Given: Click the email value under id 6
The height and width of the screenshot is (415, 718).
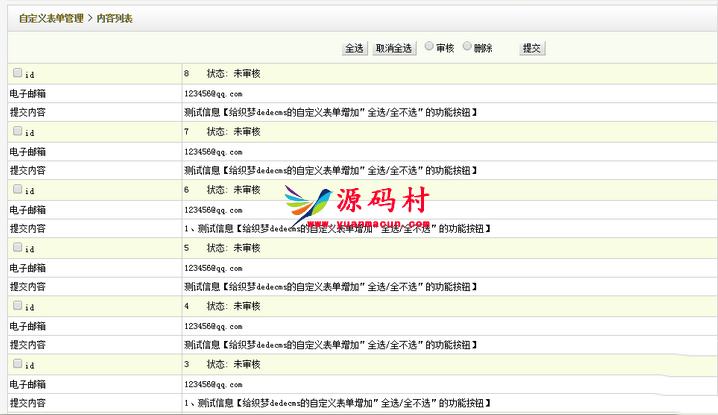Looking at the screenshot, I should point(213,210).
